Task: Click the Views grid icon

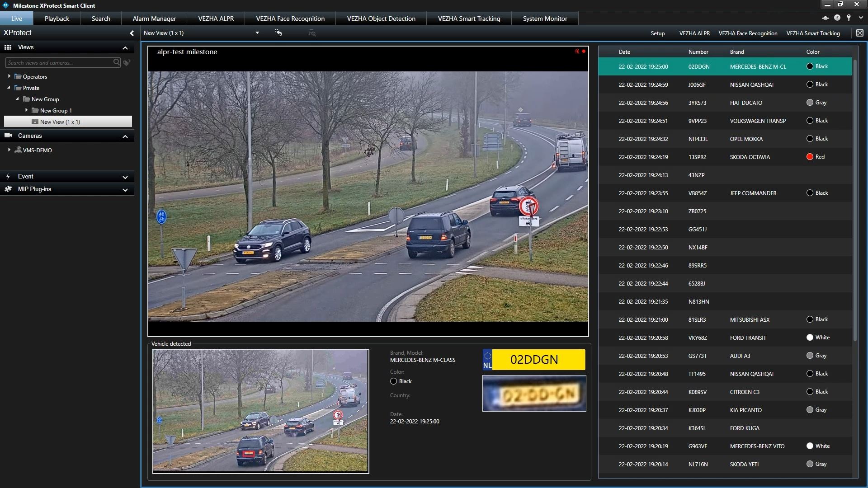Action: click(x=8, y=47)
